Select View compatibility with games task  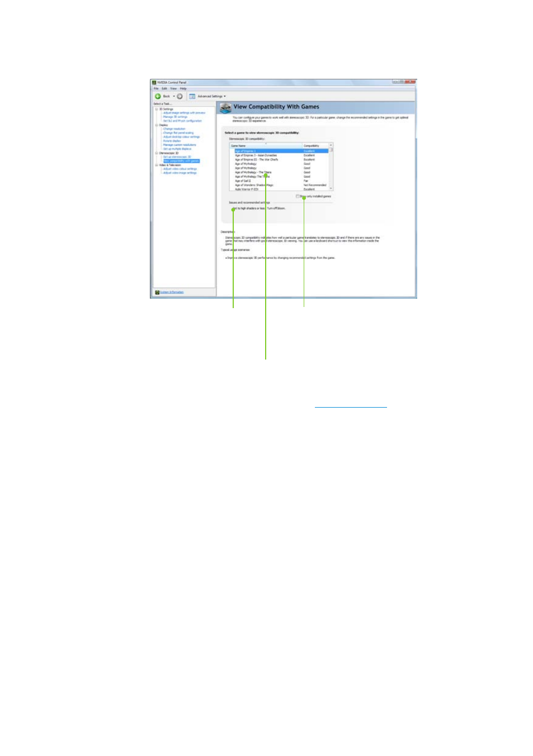click(181, 161)
